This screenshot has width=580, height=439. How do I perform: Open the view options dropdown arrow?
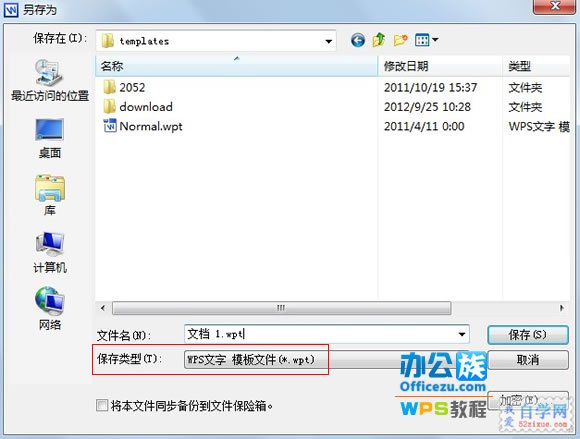coord(435,40)
